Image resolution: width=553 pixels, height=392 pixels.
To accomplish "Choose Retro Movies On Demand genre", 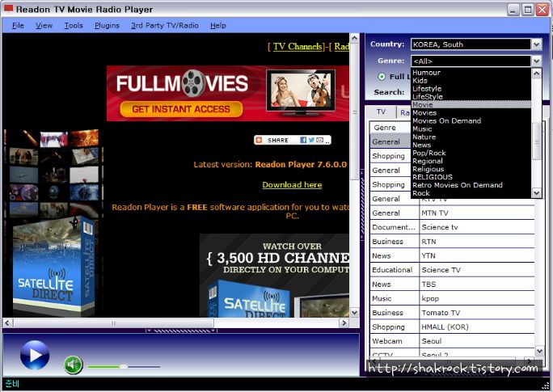I will 471,185.
